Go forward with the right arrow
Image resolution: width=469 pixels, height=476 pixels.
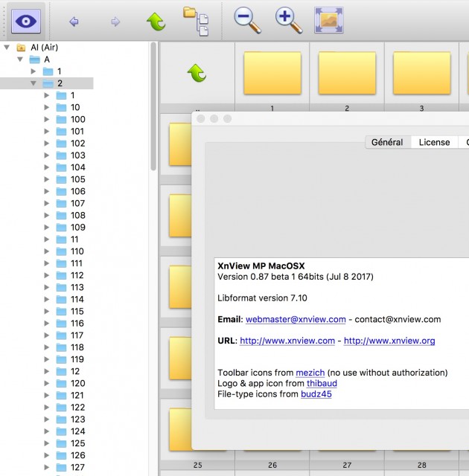coord(115,22)
